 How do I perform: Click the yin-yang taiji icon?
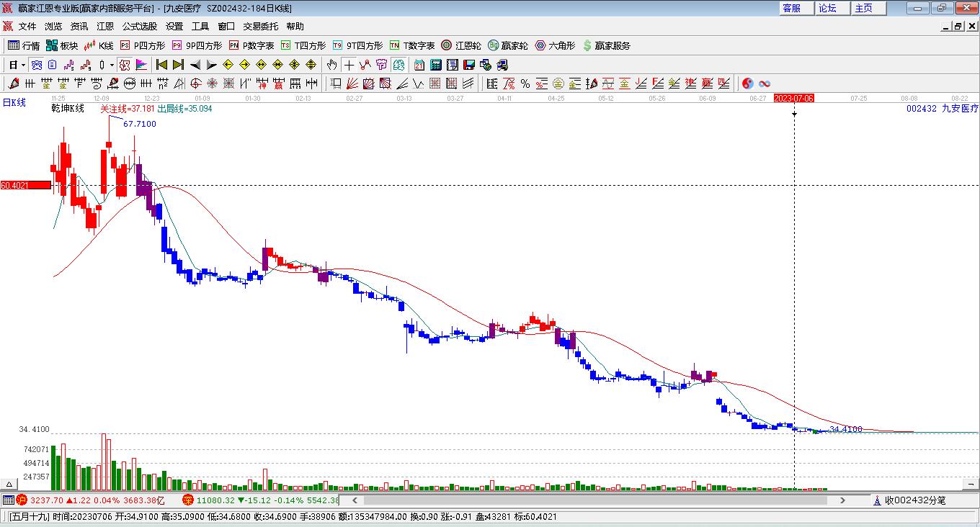coord(747,84)
